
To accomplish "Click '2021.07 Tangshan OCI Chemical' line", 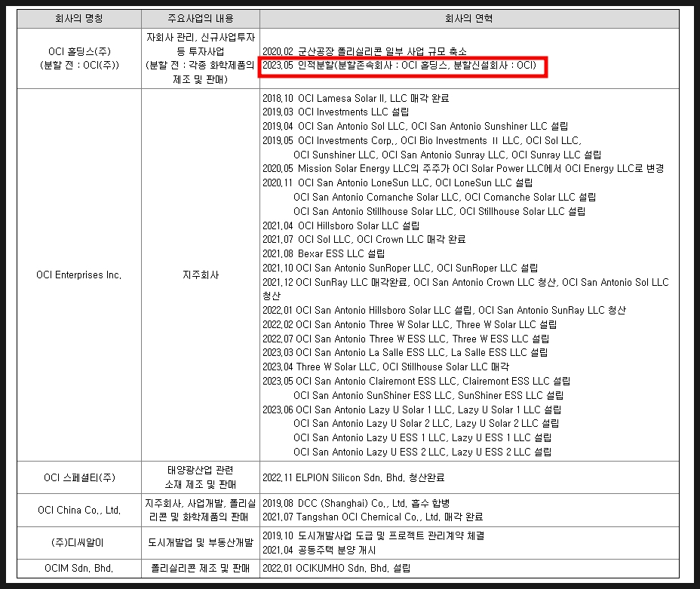I will pyautogui.click(x=373, y=517).
